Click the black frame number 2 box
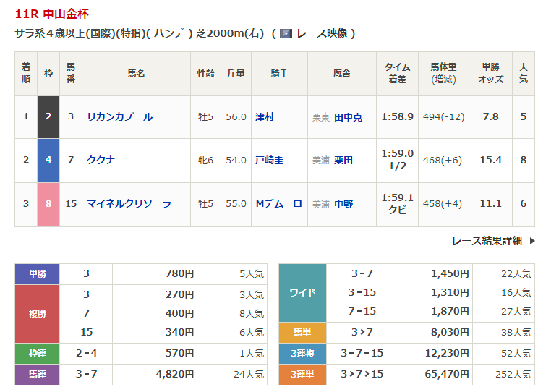This screenshot has height=392, width=551. point(48,116)
